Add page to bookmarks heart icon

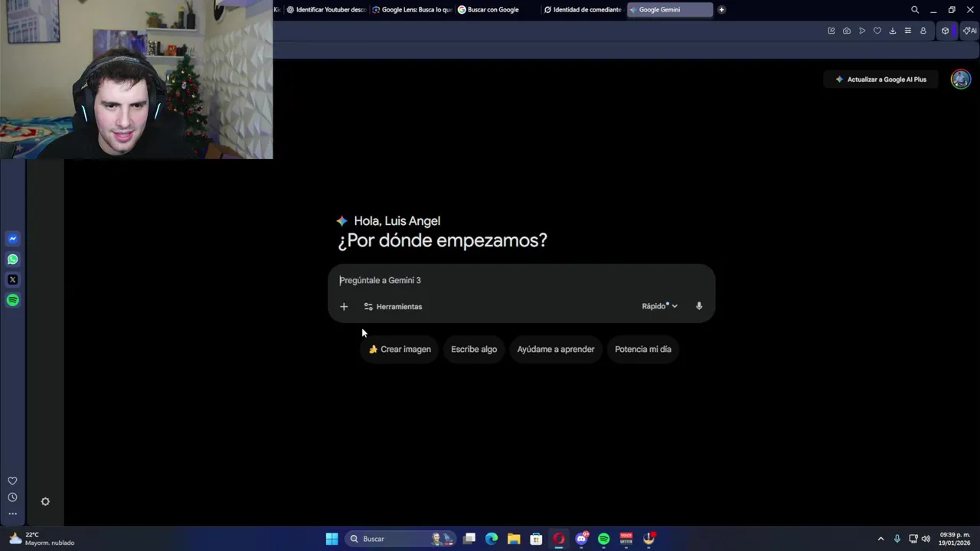click(x=877, y=31)
